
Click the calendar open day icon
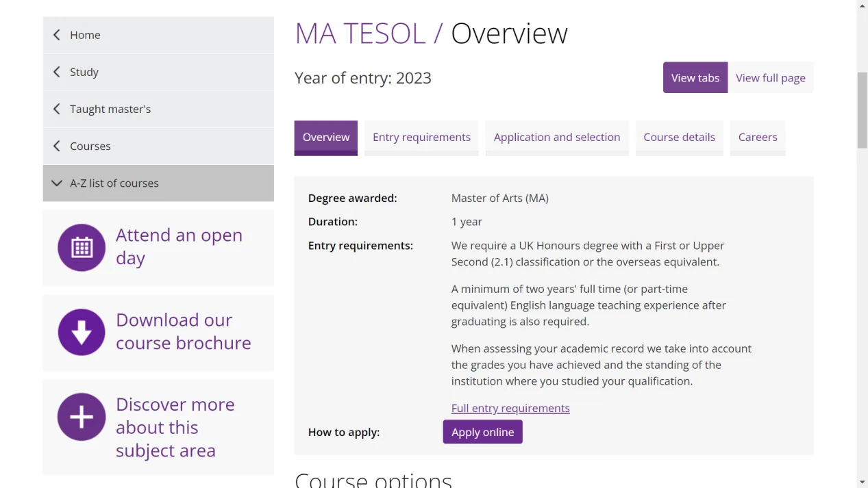[x=82, y=247]
